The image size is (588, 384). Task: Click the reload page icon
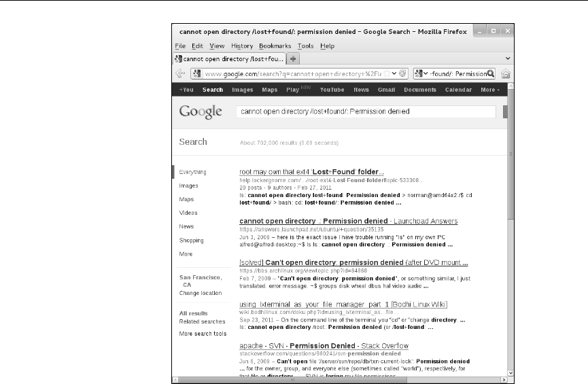[402, 73]
